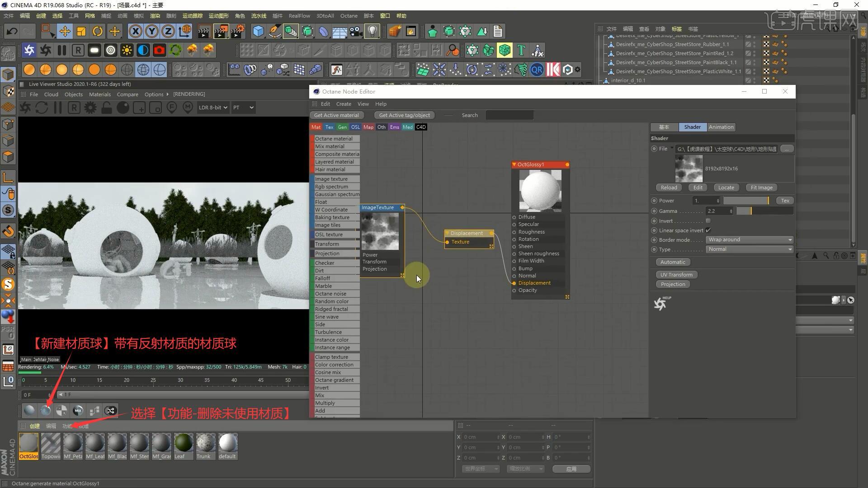Screen dimensions: 868x488
Task: Click Live Viewer clay mode sphere icon
Action: (123, 108)
